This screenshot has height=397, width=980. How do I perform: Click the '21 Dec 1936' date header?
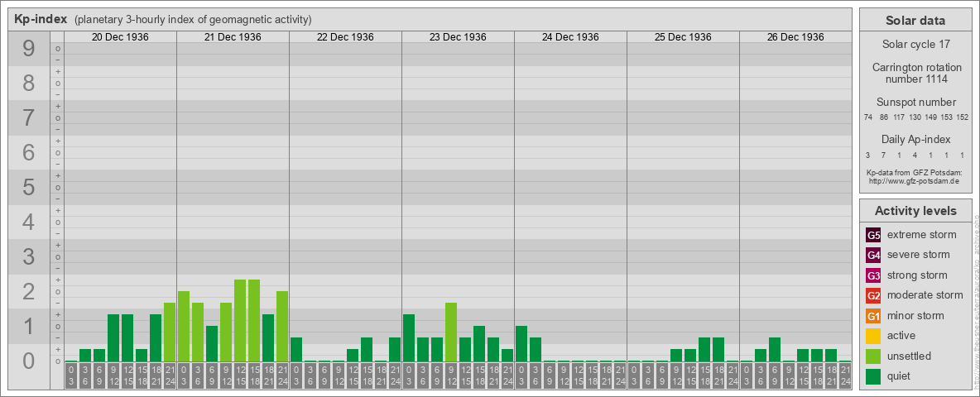(x=233, y=37)
